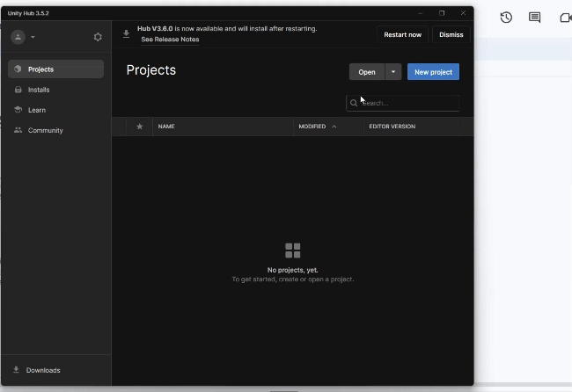Expand the Open button dropdown arrow

pyautogui.click(x=393, y=72)
